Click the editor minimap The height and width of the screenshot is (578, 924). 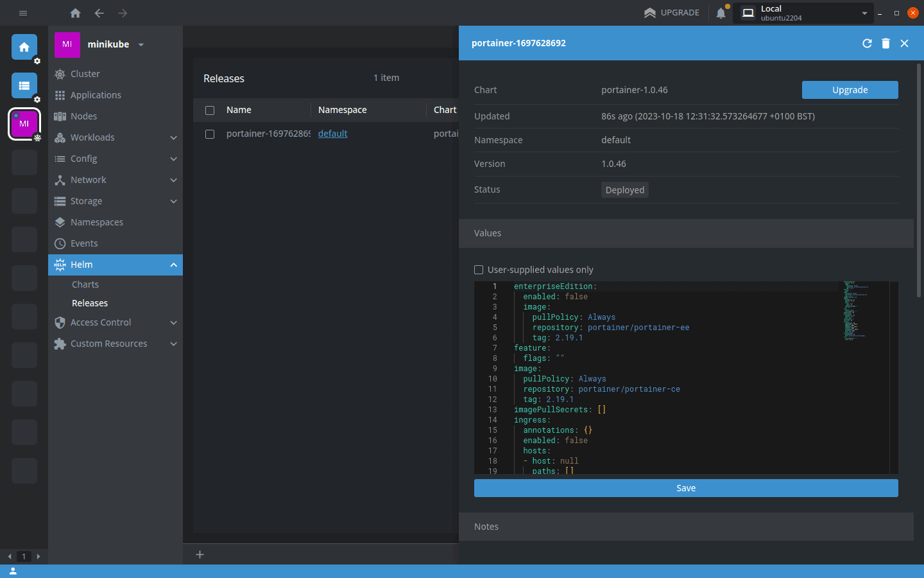[864, 378]
